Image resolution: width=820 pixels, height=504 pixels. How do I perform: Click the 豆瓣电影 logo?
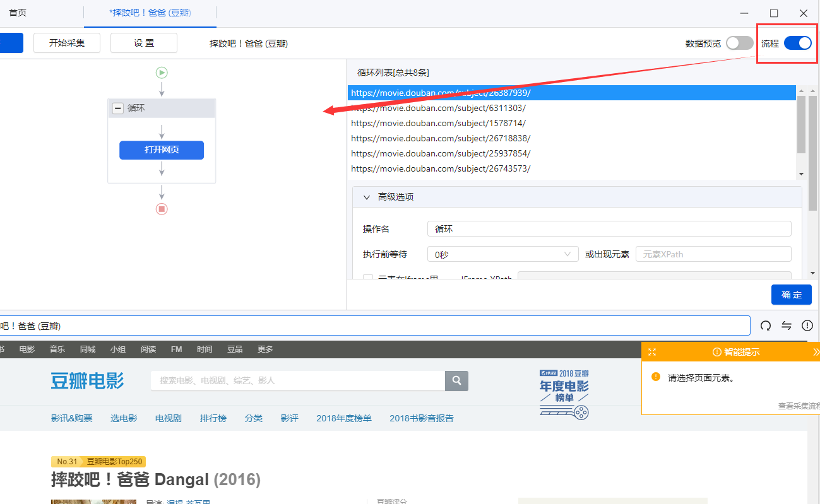(88, 381)
